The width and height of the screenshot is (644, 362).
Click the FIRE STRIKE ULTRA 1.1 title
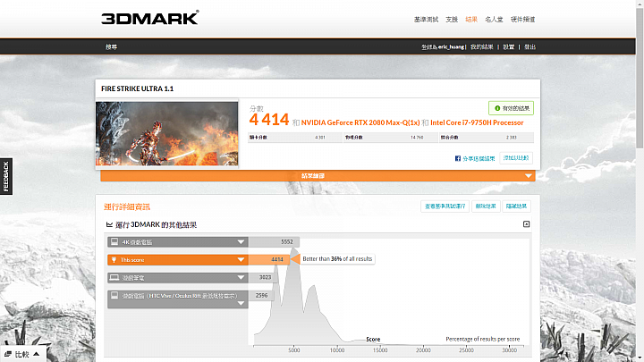click(x=137, y=88)
